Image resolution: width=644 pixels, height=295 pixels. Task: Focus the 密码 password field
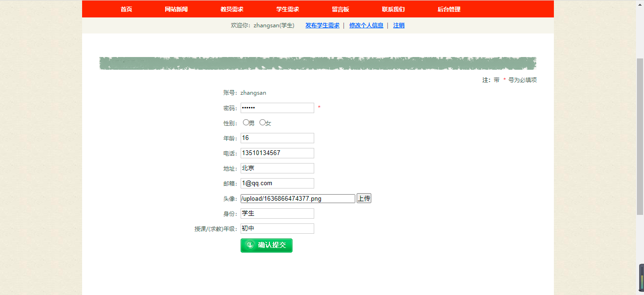click(277, 108)
